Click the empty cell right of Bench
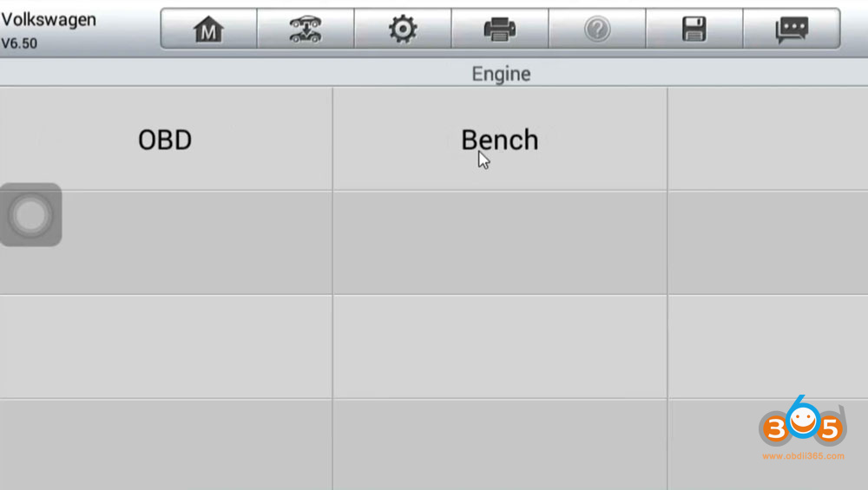868x490 pixels. 767,140
